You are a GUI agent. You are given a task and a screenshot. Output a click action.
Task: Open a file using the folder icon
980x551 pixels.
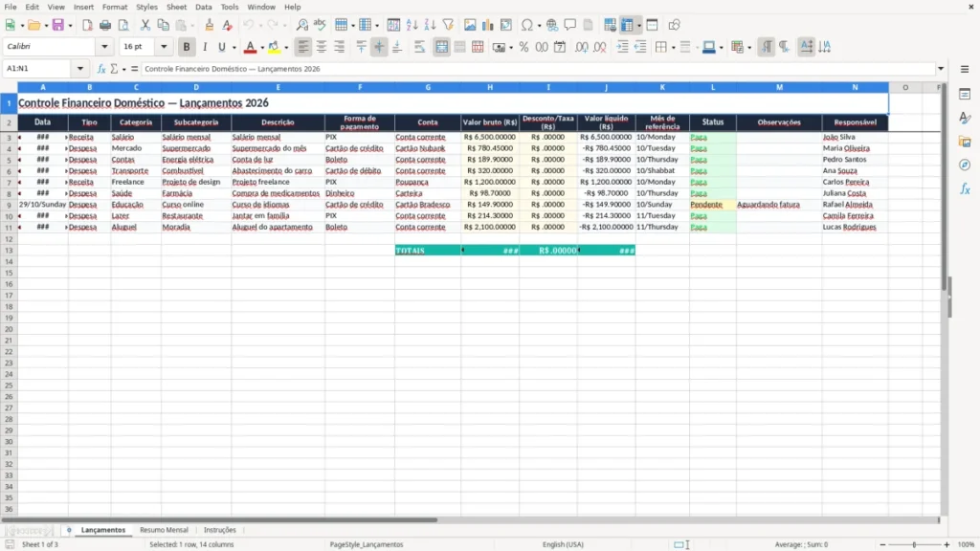(x=33, y=25)
